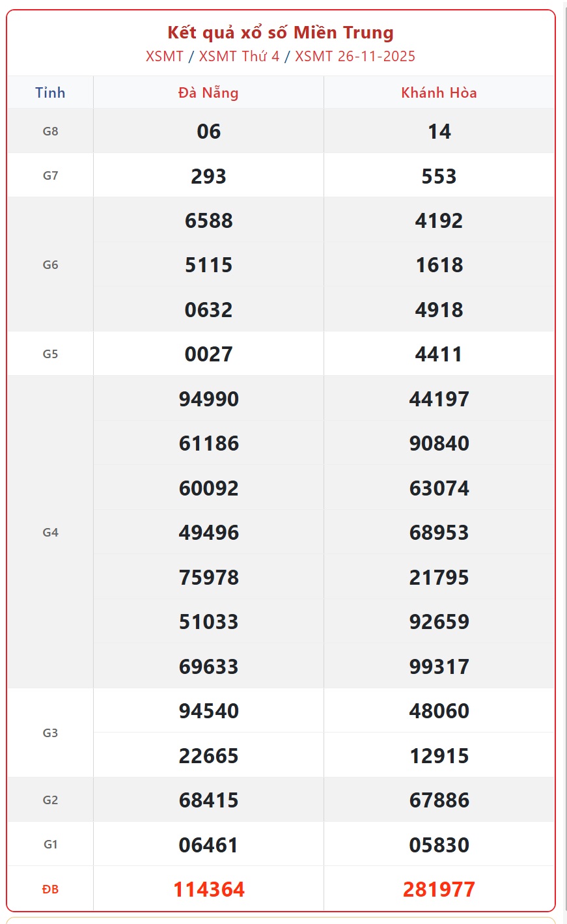
Task: Click Khánh Hòa G6 number 1618
Action: 439,265
